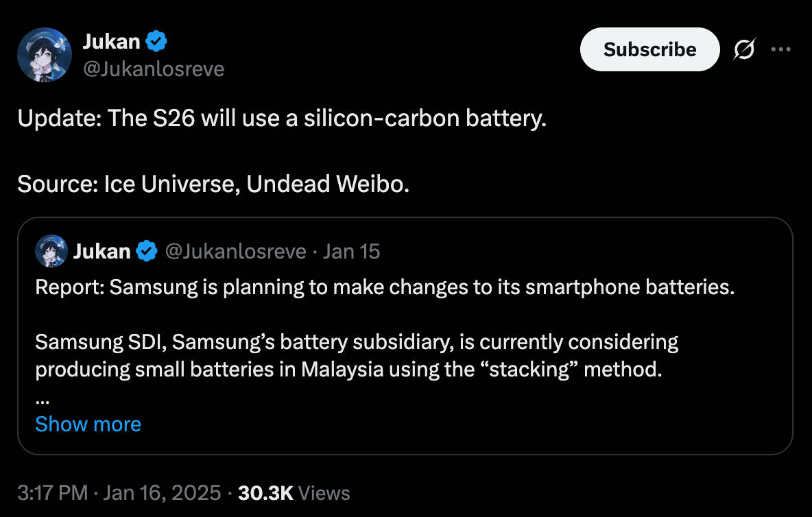Viewport: 812px width, 517px height.
Task: Click the 'Source: Ice Universe, Undead Weibo' line
Action: point(213,184)
